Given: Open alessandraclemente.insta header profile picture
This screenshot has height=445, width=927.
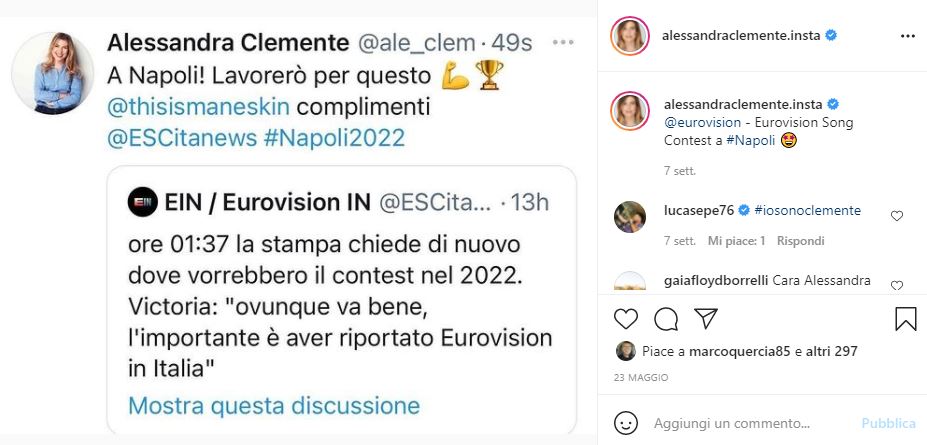Looking at the screenshot, I should click(630, 35).
